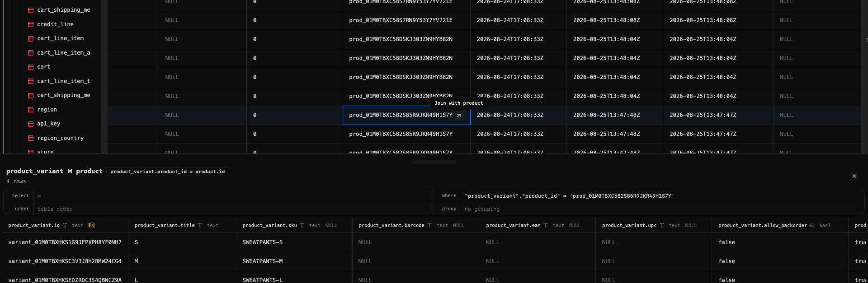This screenshot has width=868, height=283.
Task: Close the product_variant join panel
Action: (854, 176)
